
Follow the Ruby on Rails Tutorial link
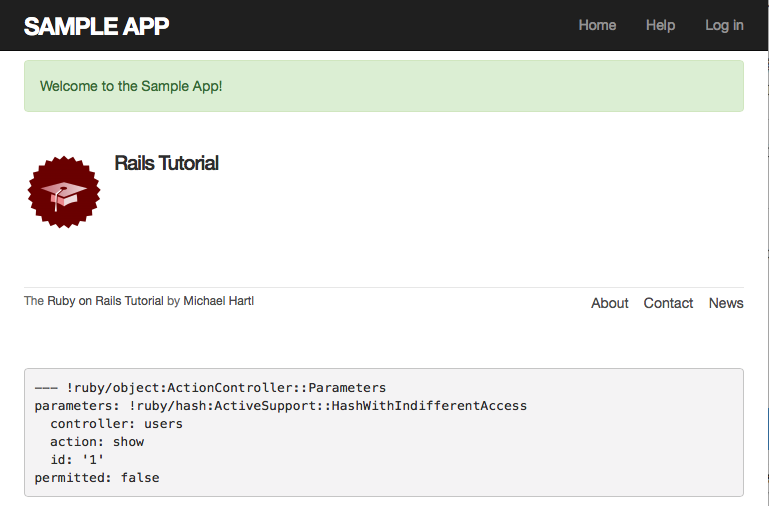coord(105,301)
